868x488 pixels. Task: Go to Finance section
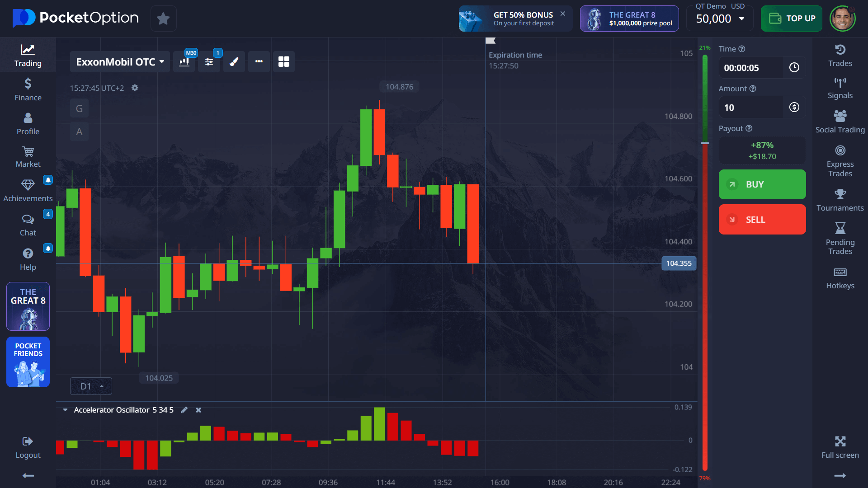(28, 89)
